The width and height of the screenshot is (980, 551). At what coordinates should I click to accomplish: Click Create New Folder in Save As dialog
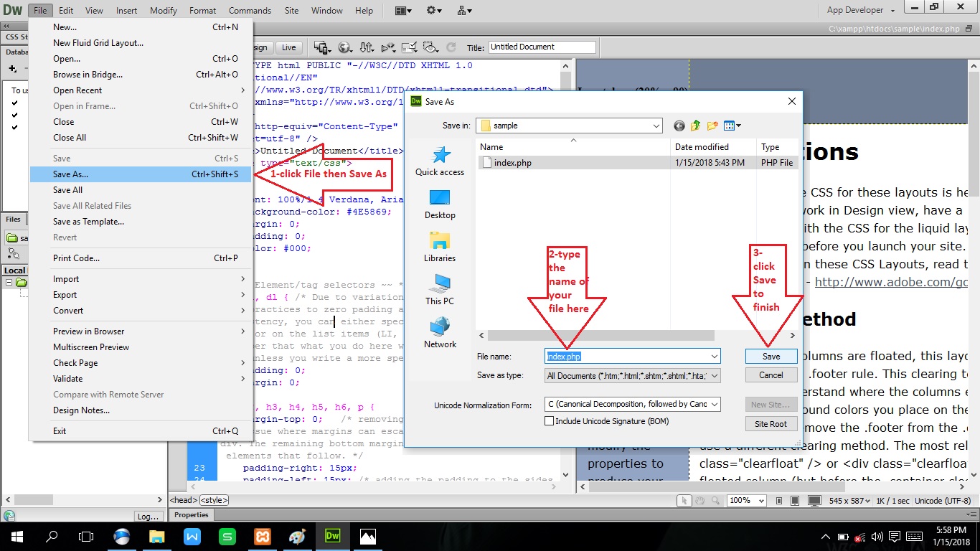click(712, 125)
